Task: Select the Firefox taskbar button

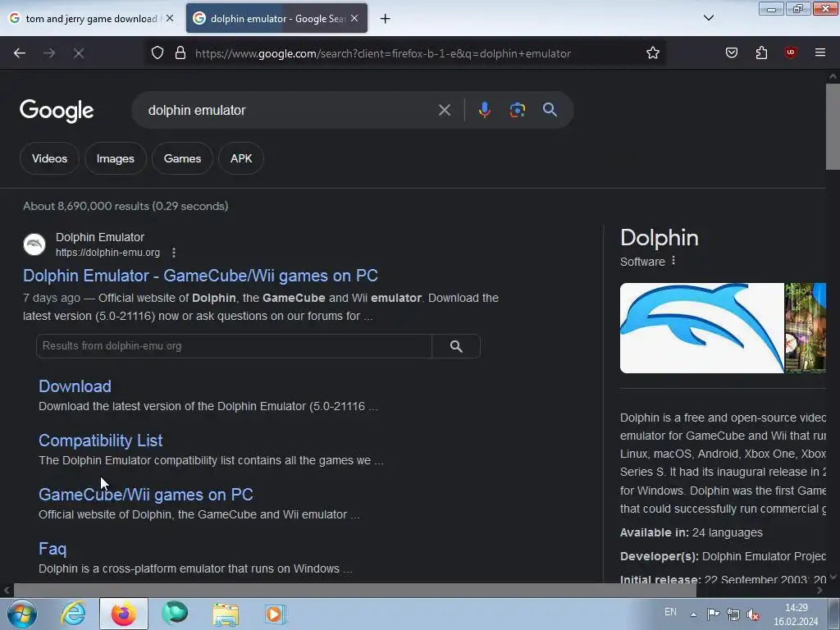Action: click(x=124, y=614)
